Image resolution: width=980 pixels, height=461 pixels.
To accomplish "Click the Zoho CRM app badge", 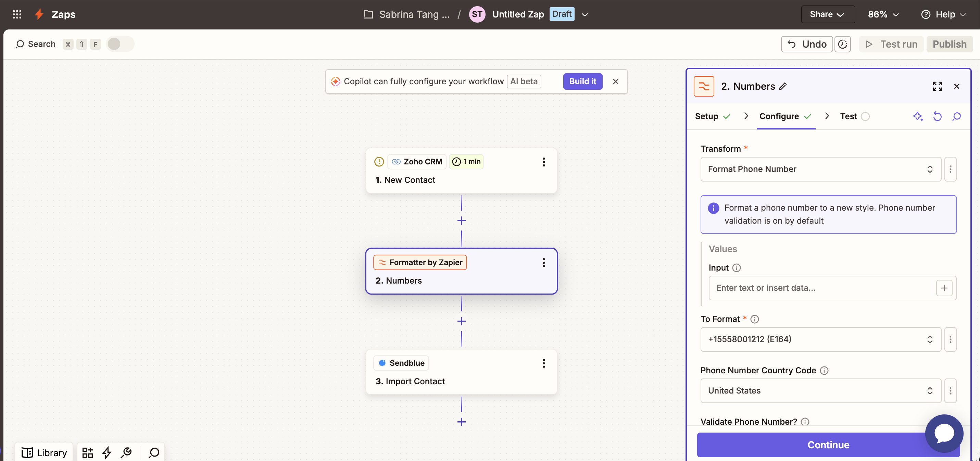I will pos(417,162).
